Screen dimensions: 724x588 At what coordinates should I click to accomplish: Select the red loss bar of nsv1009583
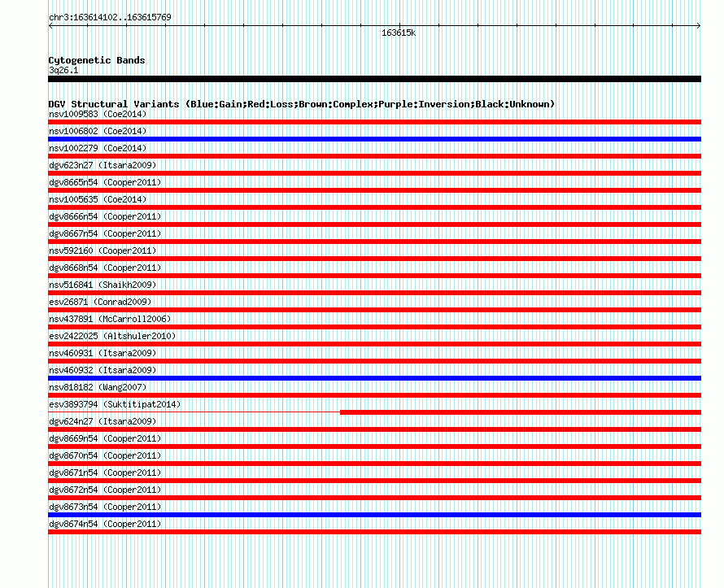coord(374,122)
